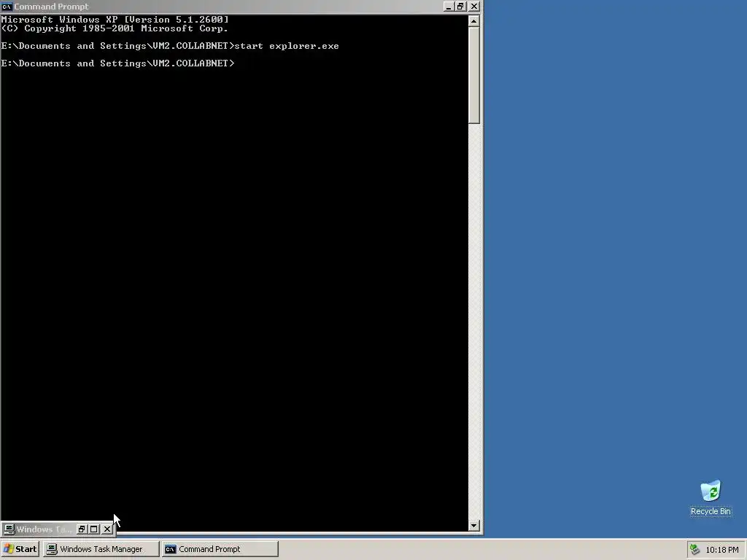Select the Command Prompt taskbar button
Screen dimensions: 747x560
point(220,549)
